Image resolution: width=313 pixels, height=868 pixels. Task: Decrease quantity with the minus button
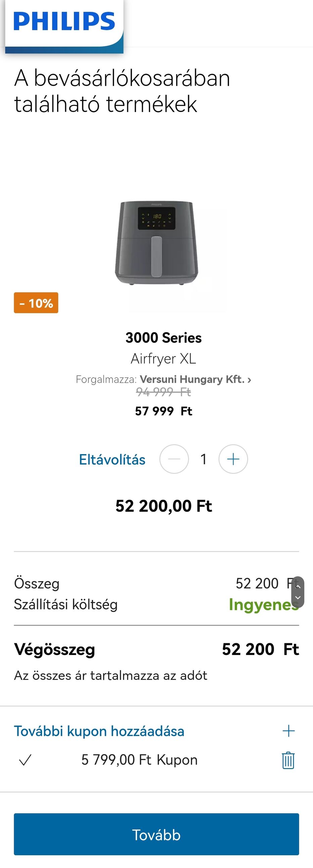pos(174,459)
